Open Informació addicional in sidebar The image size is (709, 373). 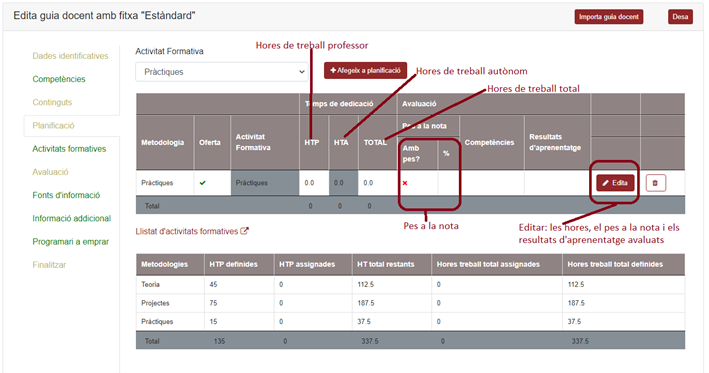click(71, 218)
